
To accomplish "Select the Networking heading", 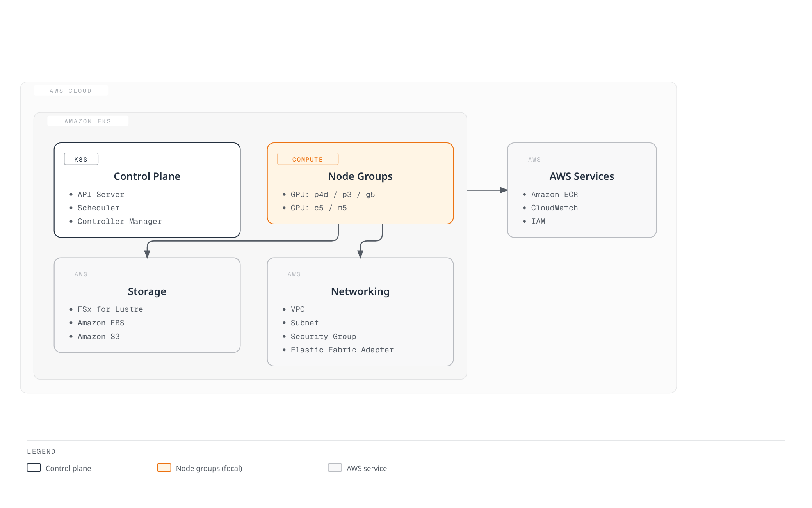I will pos(360,291).
